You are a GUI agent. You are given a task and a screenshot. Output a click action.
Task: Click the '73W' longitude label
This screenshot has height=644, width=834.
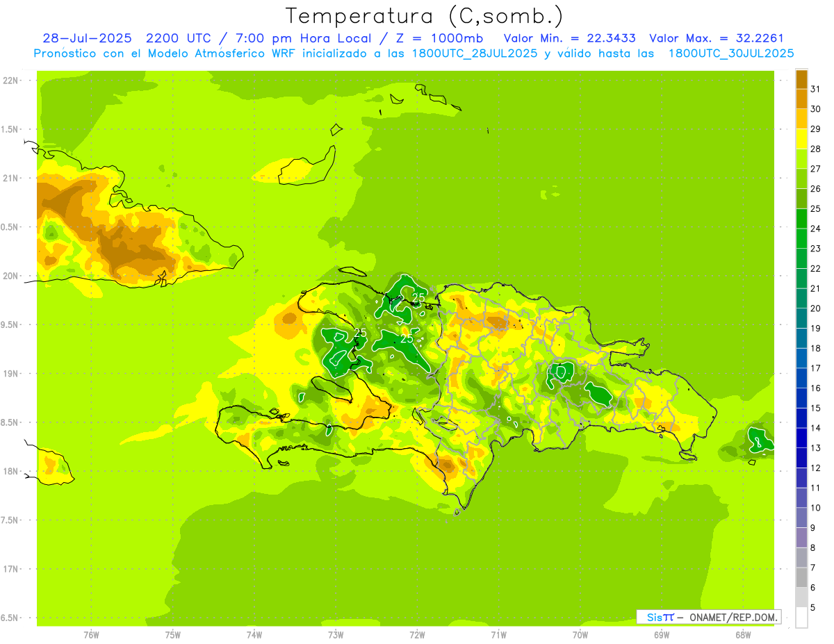[x=336, y=634]
